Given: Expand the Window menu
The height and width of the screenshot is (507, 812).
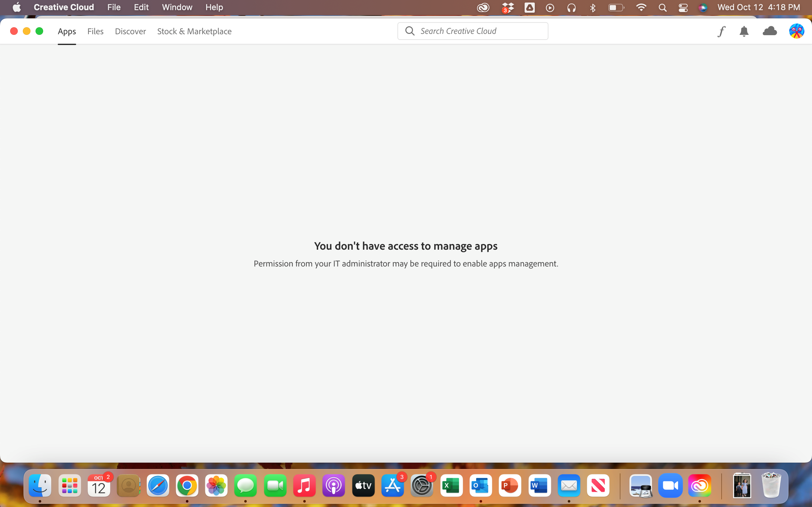Looking at the screenshot, I should coord(177,7).
